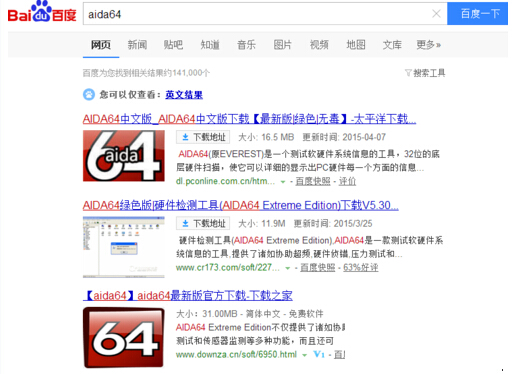
Task: Open the 63%好评 rating link
Action: point(361,267)
